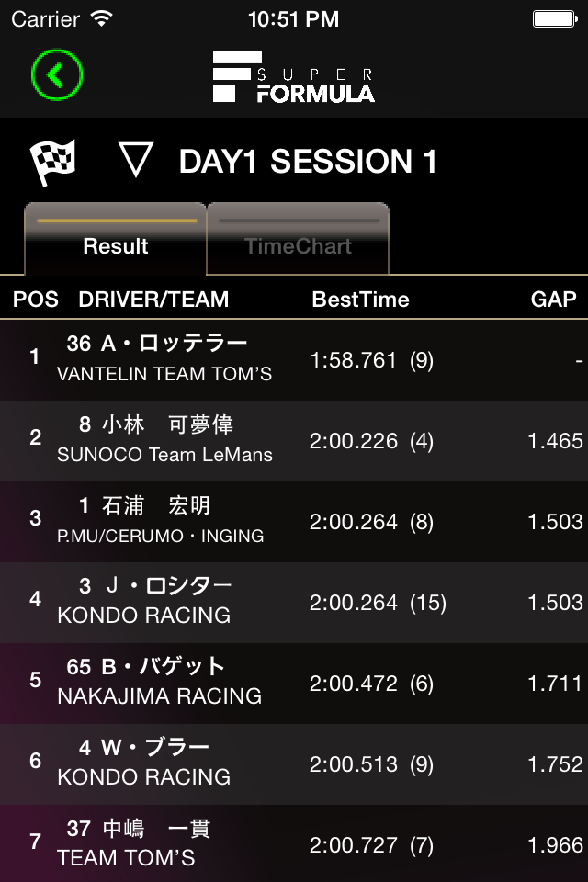588x882 pixels.
Task: Select the B・バゲット NAKAJIMA RACING row
Action: [294, 683]
